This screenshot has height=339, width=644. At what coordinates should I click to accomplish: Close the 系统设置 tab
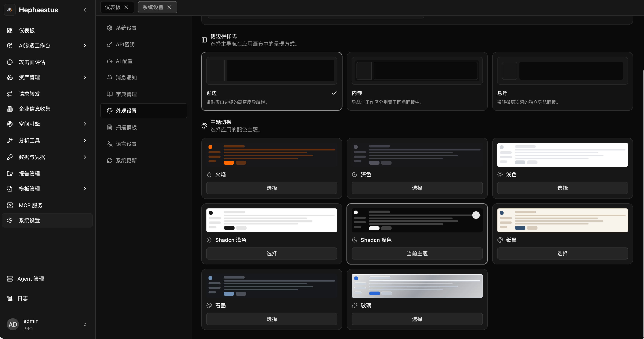(169, 7)
